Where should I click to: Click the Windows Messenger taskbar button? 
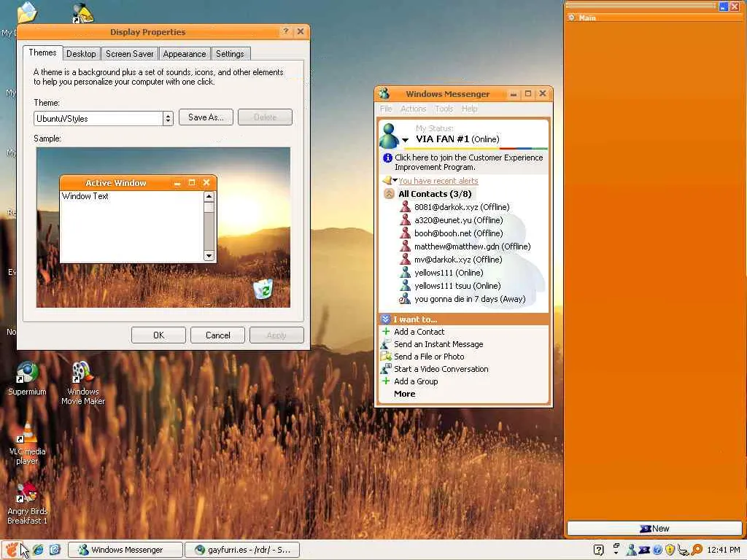(125, 550)
